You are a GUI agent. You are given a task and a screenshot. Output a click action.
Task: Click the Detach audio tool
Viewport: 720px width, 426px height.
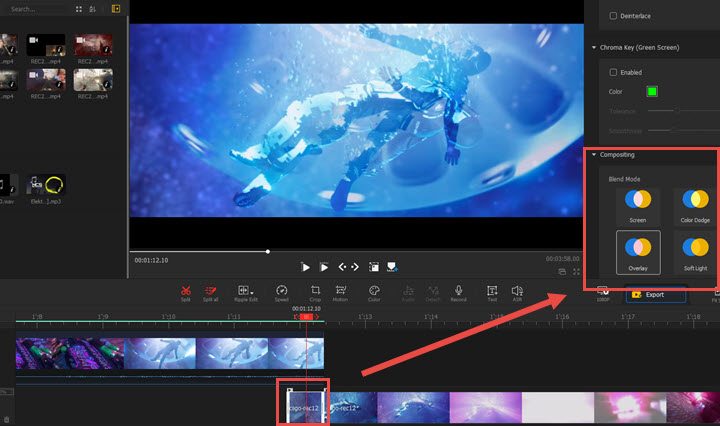(x=433, y=290)
